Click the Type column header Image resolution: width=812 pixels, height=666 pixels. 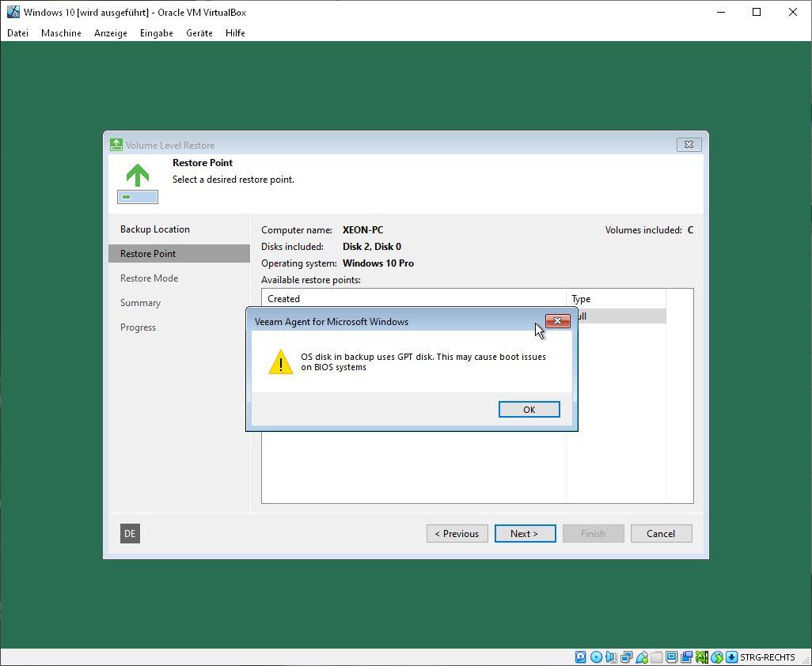616,298
